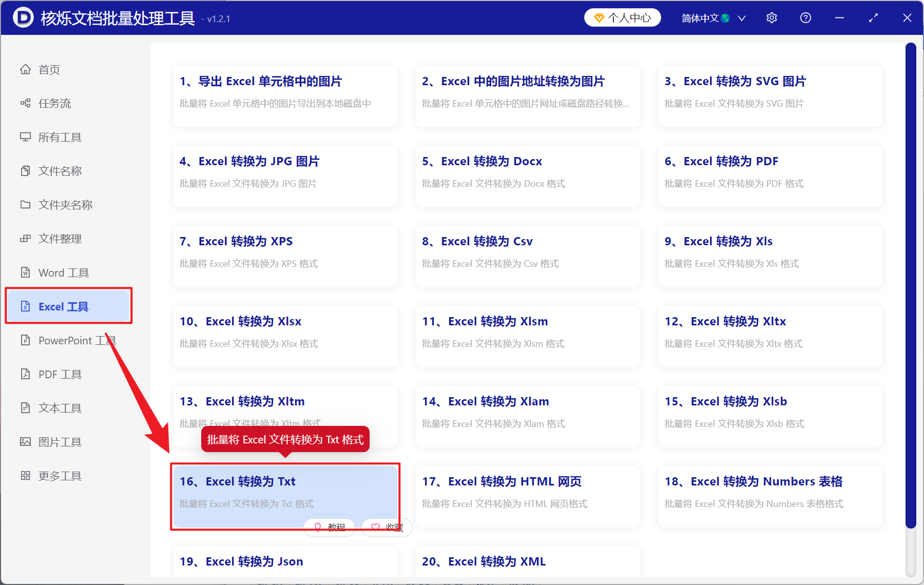This screenshot has width=924, height=585.
Task: Click the app logo in title bar
Action: (23, 17)
